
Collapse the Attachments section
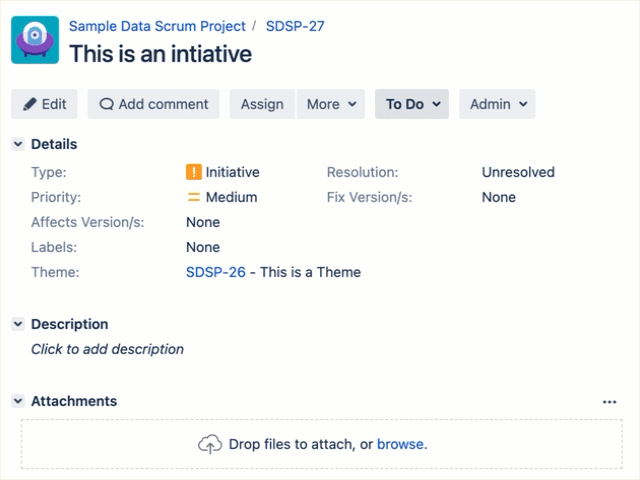pos(18,401)
